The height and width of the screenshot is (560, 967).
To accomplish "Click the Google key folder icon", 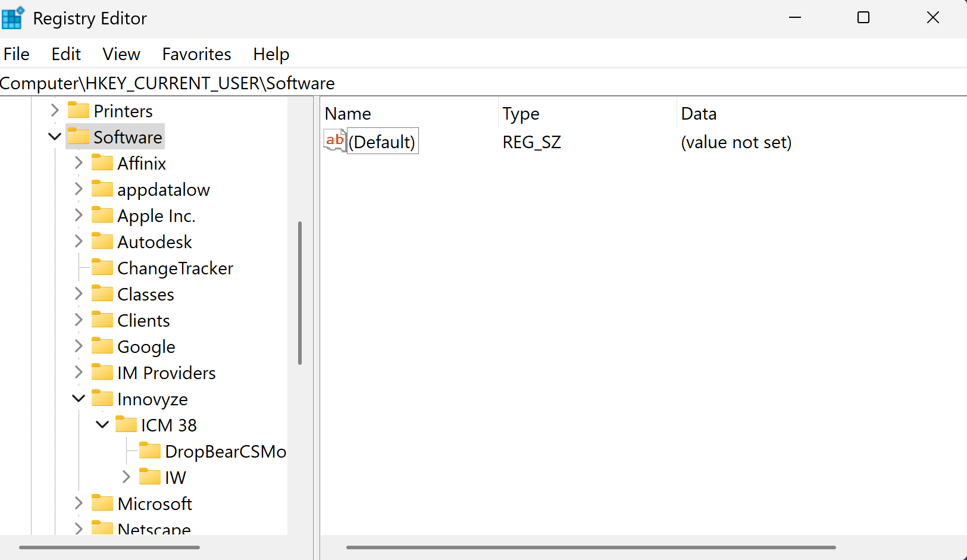I will (102, 346).
